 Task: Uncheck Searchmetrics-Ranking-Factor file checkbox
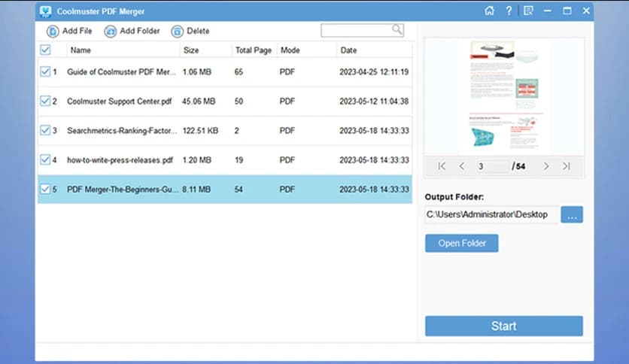point(45,130)
